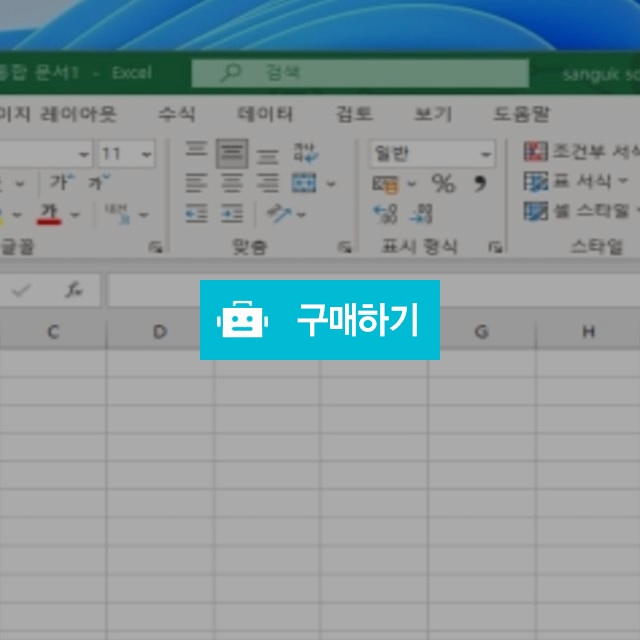640x640 pixels.
Task: Open the 수식 ribbon tab
Action: (177, 114)
